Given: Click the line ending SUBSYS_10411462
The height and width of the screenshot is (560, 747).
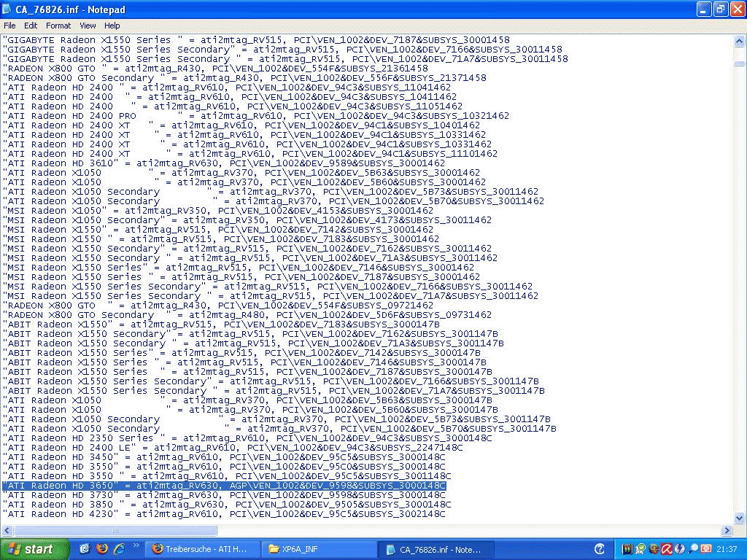Looking at the screenshot, I should pos(230,97).
